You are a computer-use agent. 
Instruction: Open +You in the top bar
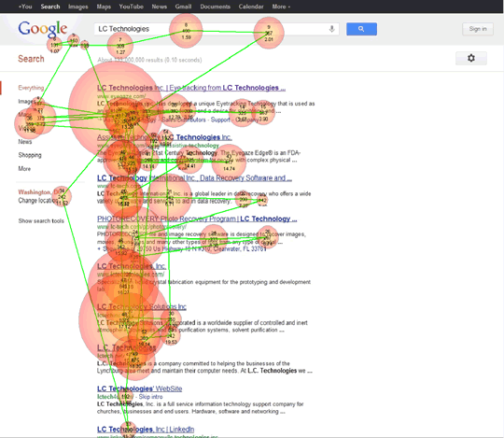click(x=25, y=7)
